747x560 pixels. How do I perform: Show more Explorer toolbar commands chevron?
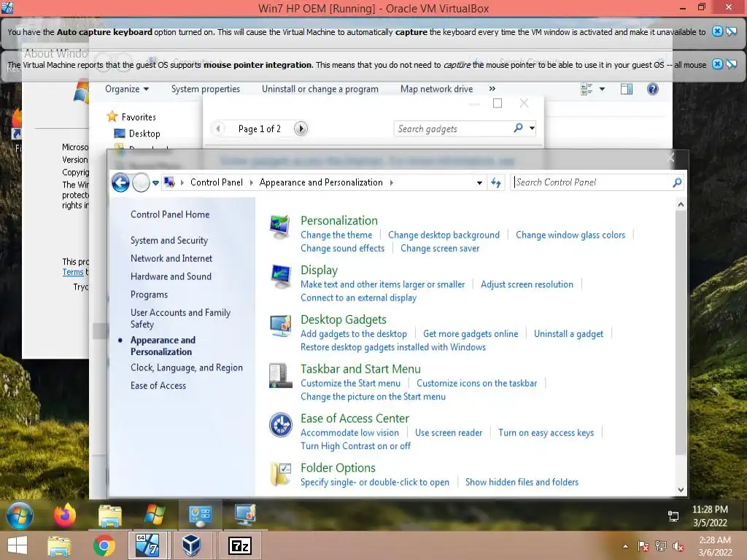click(x=492, y=88)
